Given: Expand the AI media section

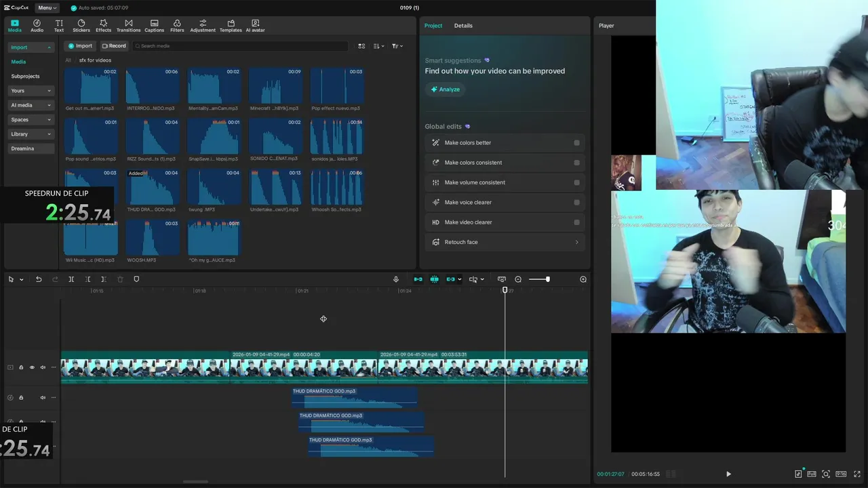Looking at the screenshot, I should 31,105.
